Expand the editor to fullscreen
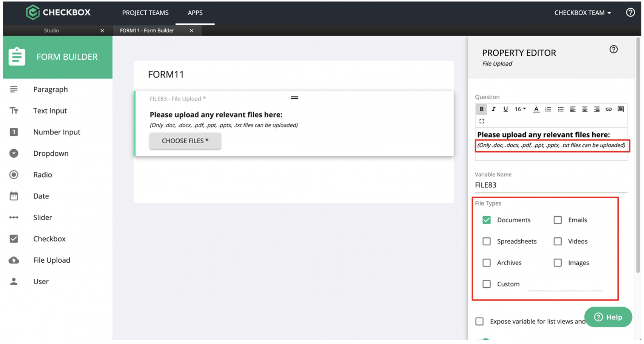644x344 pixels. tap(482, 121)
